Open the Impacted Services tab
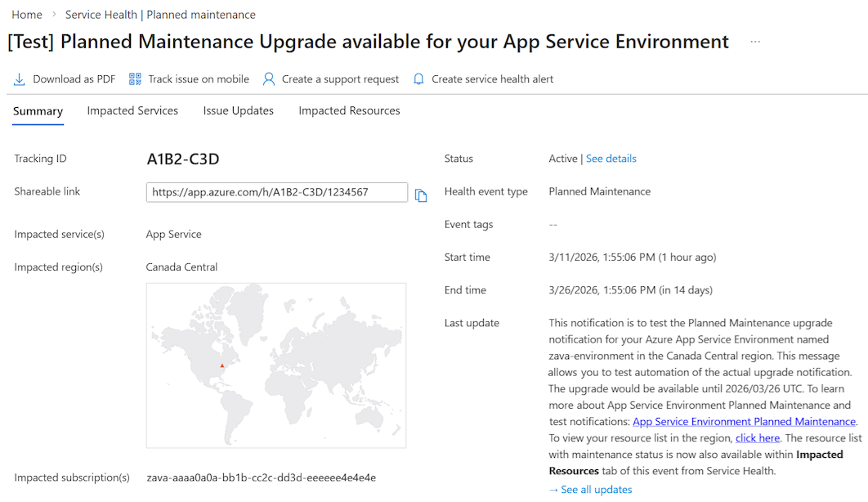The image size is (868, 502). [132, 111]
